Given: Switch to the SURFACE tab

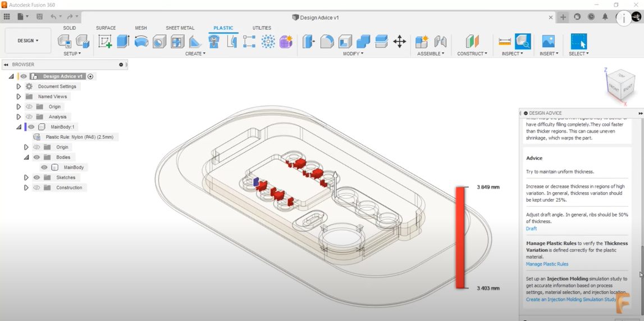Looking at the screenshot, I should point(106,28).
